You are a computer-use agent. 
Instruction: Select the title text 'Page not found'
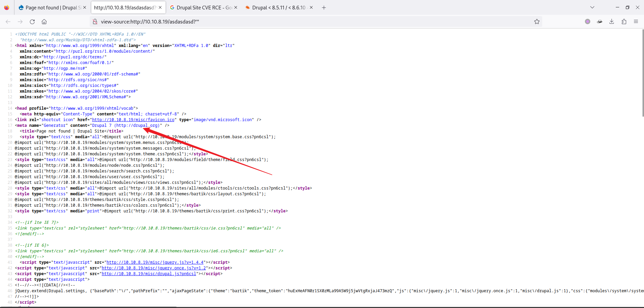click(x=53, y=131)
